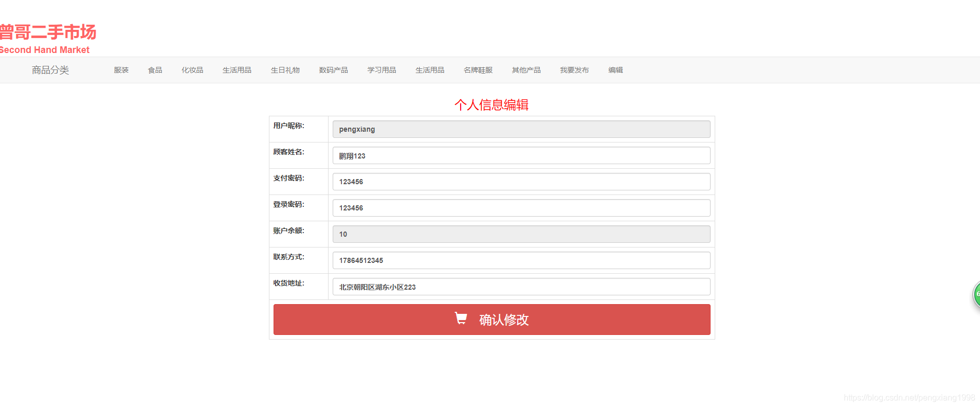Click the 登录密码: label
The image size is (980, 407).
288,204
